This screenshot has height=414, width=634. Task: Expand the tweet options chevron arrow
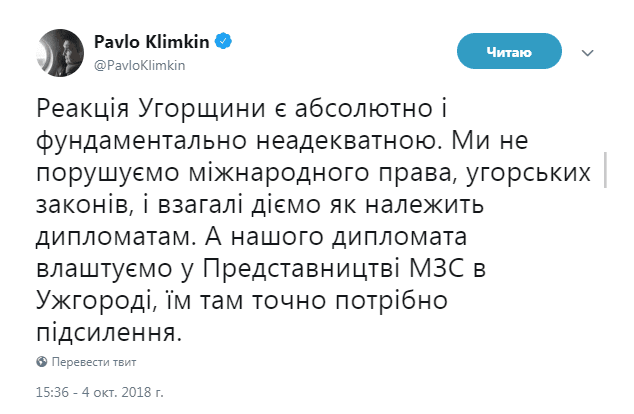coord(587,53)
